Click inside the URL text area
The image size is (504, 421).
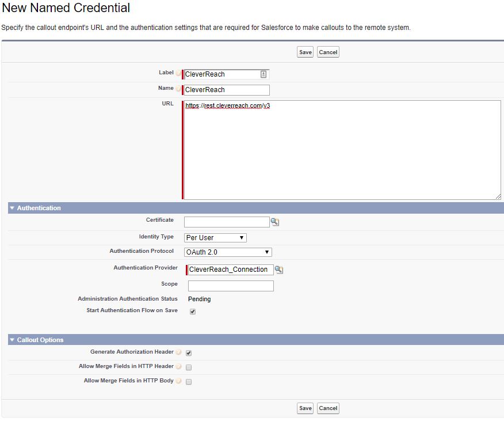[x=342, y=150]
